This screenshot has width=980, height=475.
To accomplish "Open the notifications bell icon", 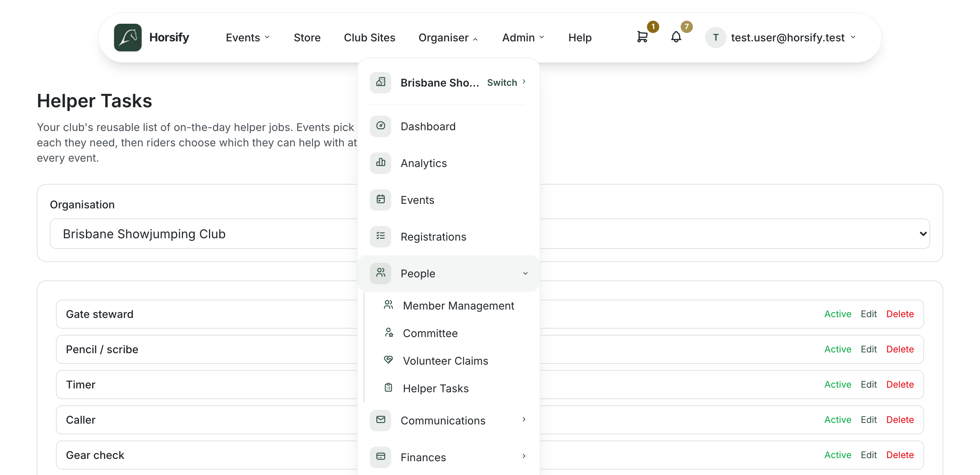I will click(676, 37).
